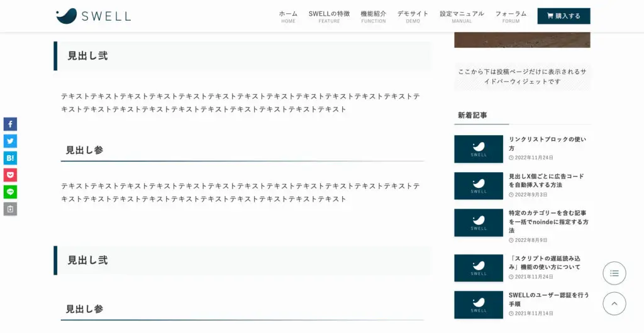The width and height of the screenshot is (644, 333).
Task: Click thumbnail of リンクリストブロック article
Action: click(479, 149)
